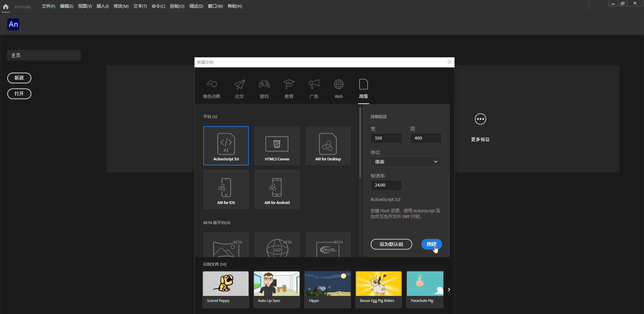This screenshot has height=314, width=644.
Task: Select the HTML5 Canvas platform tile
Action: (277, 146)
